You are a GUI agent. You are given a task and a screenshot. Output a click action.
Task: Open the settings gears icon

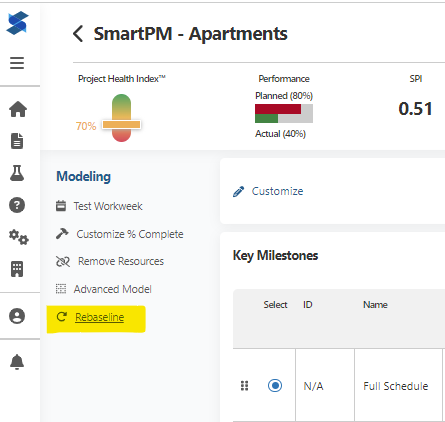click(19, 237)
